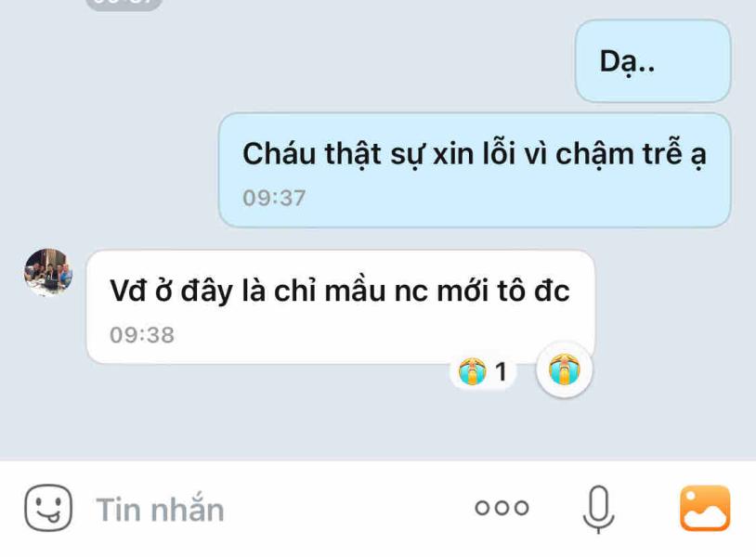Click the words "xin lỗi" in the sent message

(468, 154)
